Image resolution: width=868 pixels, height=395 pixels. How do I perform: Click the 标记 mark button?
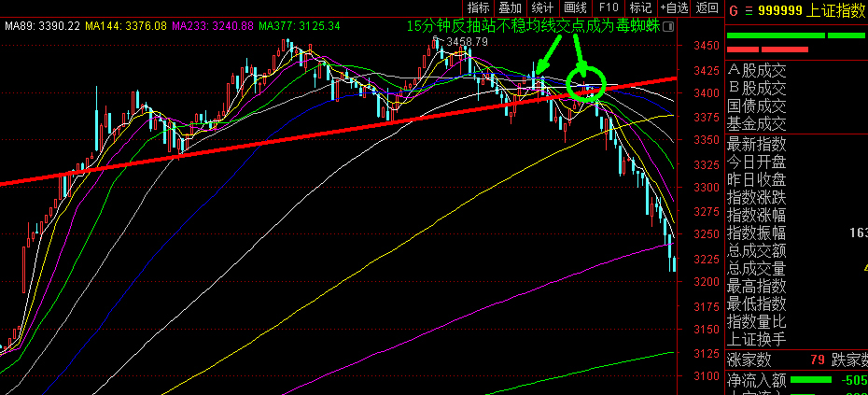(x=640, y=7)
